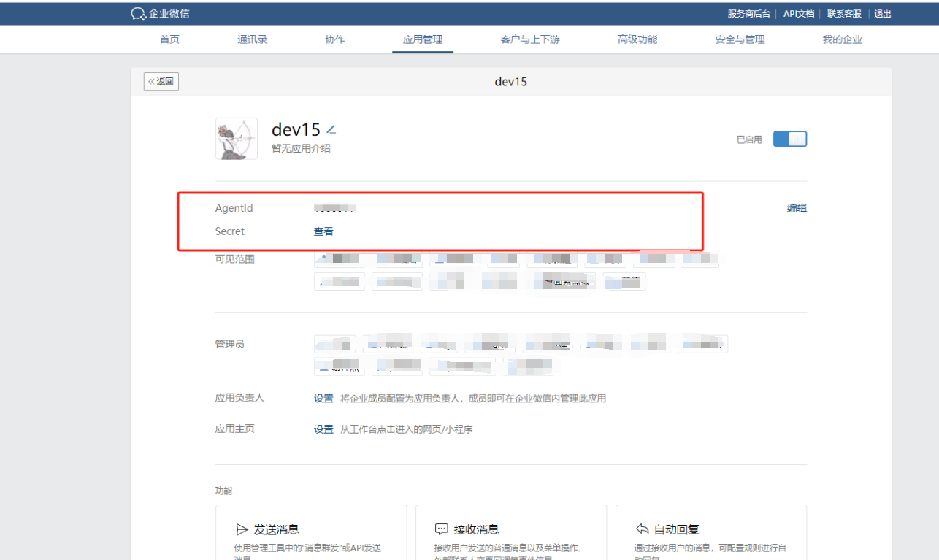Viewport: 939px width, 560px height.
Task: Open the 高级功能 advanced features tab
Action: coord(637,39)
